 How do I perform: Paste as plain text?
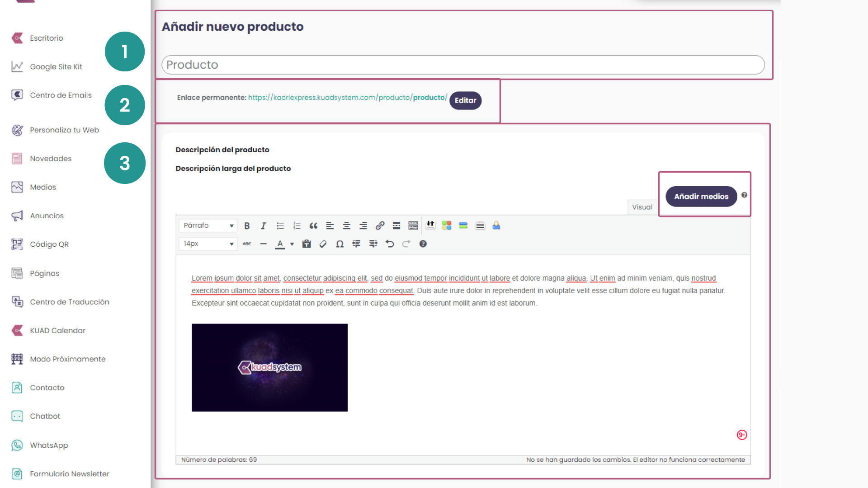tap(307, 244)
